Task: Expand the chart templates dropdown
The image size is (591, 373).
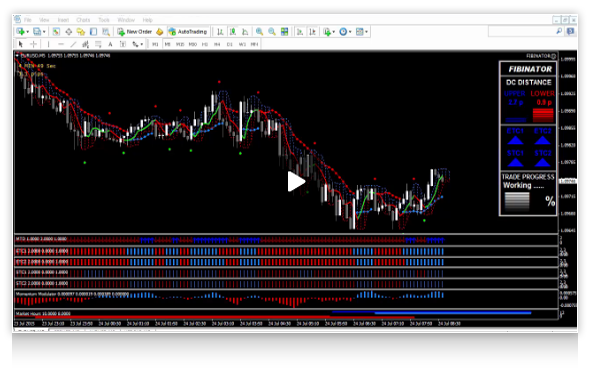Action: [366, 32]
